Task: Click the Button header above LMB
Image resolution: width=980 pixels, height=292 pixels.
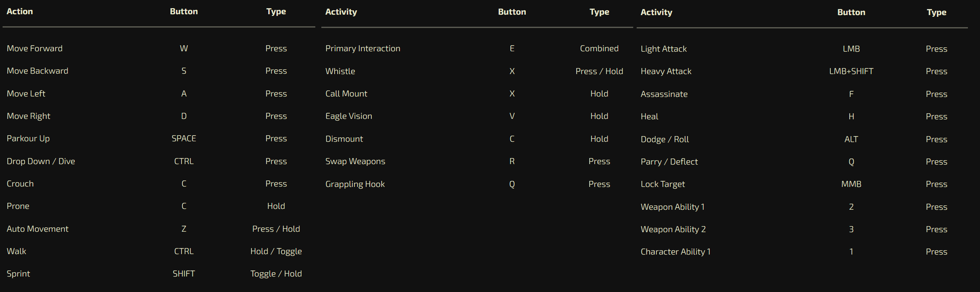Action: [x=851, y=12]
